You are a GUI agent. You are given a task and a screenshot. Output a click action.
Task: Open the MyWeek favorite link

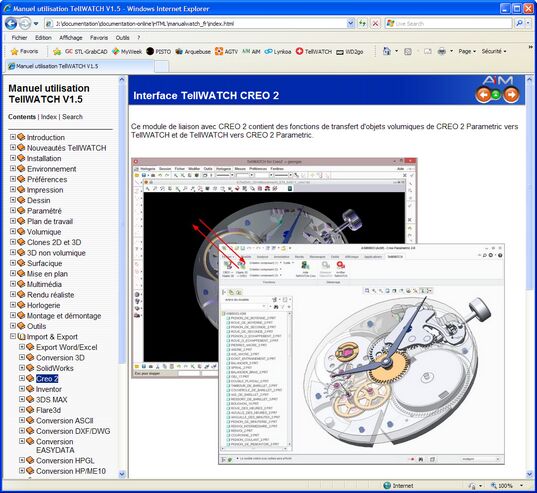pyautogui.click(x=127, y=52)
